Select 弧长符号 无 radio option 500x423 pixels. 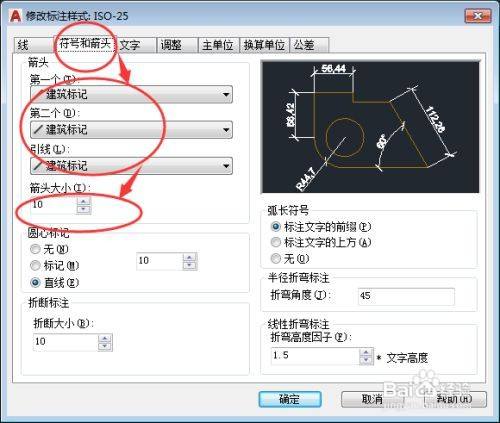(290, 258)
